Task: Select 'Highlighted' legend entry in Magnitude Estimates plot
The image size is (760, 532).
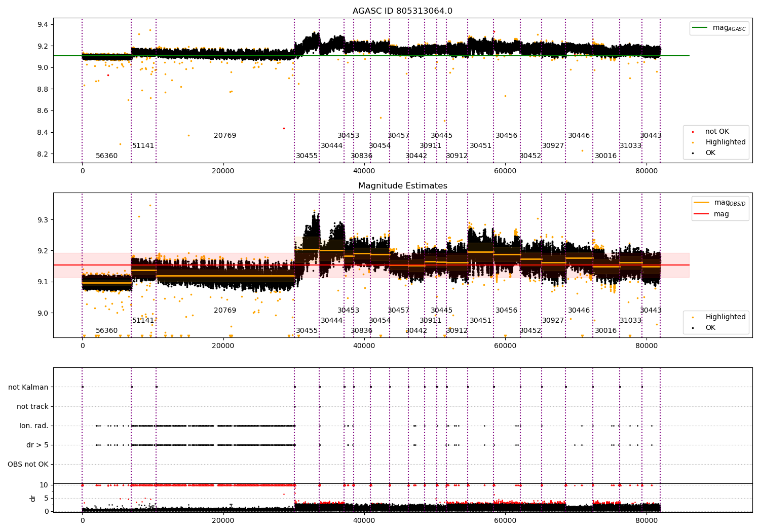Action: [x=725, y=317]
